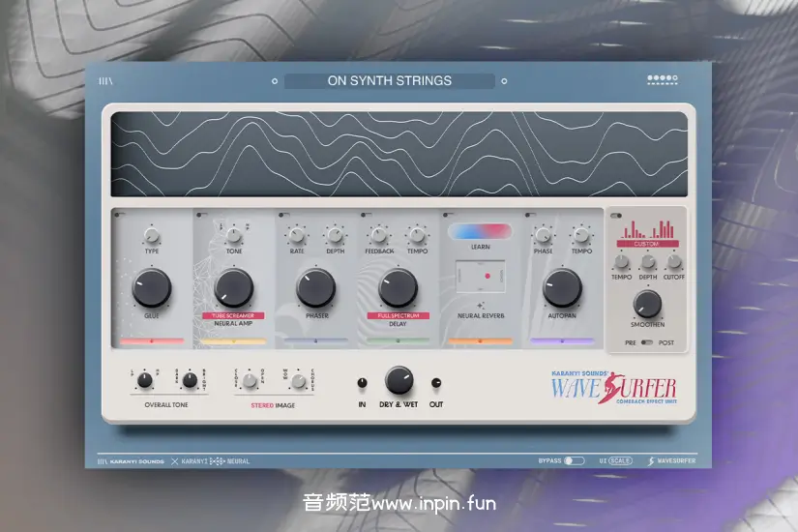This screenshot has width=798, height=532.
Task: Click the orange strip under Neural Reverb
Action: coord(480,341)
